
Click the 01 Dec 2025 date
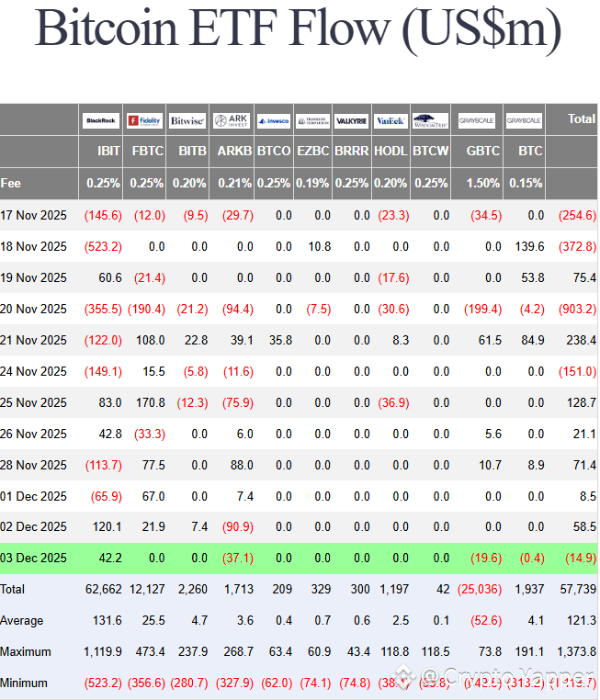(x=33, y=496)
